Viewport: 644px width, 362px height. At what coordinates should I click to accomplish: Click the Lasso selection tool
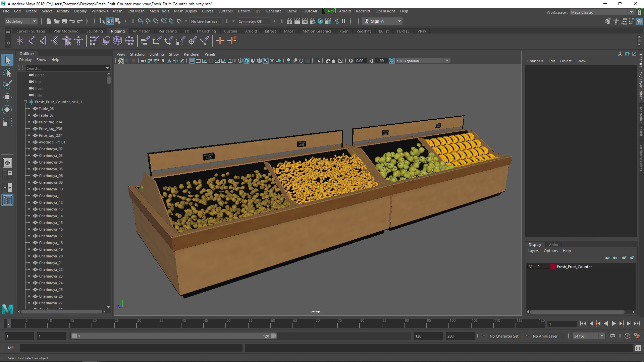click(7, 72)
